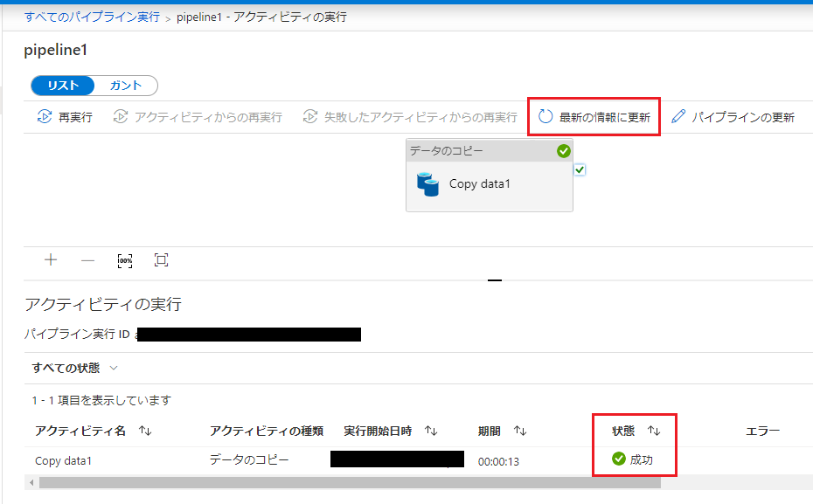813x504 pixels.
Task: Click the panel resize handle above アクティビティの実行
Action: click(x=495, y=280)
